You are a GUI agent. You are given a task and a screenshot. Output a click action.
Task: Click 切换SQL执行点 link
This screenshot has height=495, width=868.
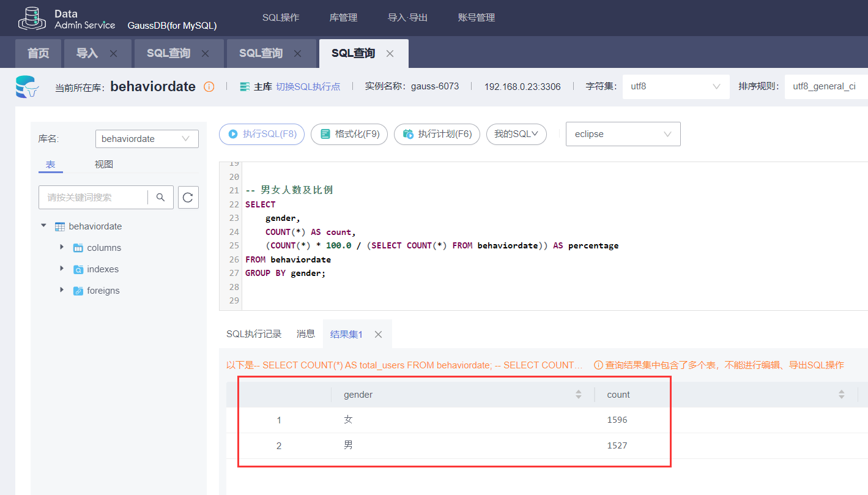308,87
